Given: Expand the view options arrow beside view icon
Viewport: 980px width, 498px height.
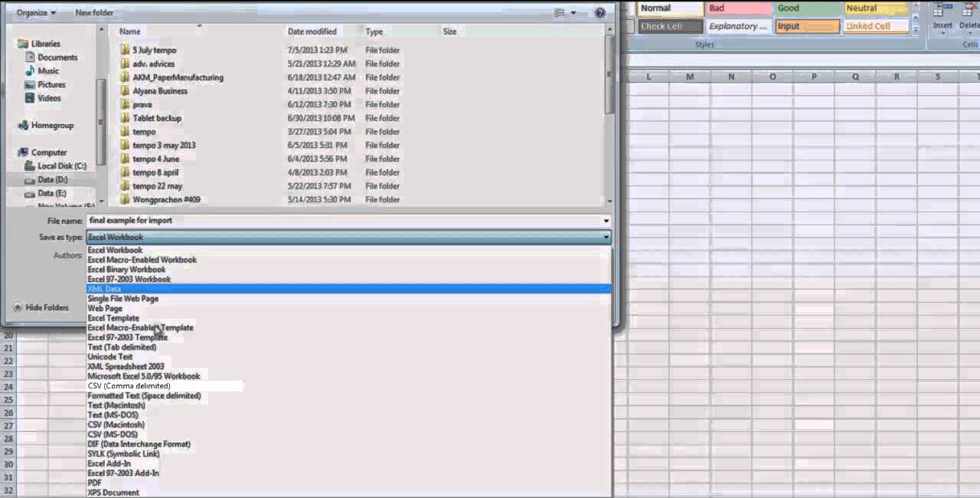Looking at the screenshot, I should pyautogui.click(x=573, y=13).
